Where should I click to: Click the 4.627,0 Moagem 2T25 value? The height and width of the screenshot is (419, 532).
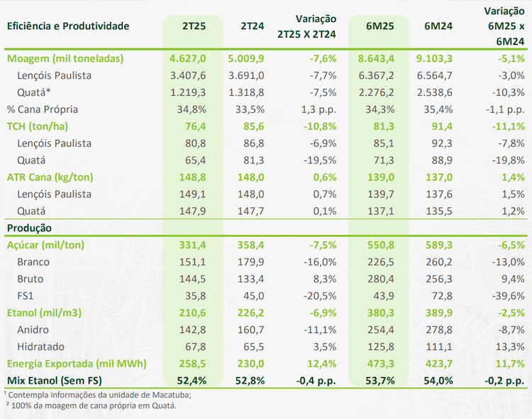coord(188,58)
